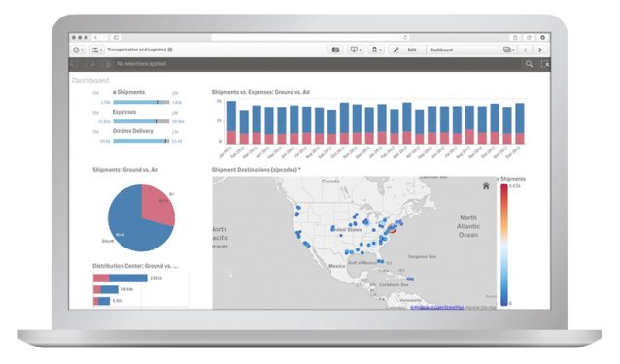This screenshot has width=620, height=364.
Task: Go to the next sheet
Action: pos(540,50)
